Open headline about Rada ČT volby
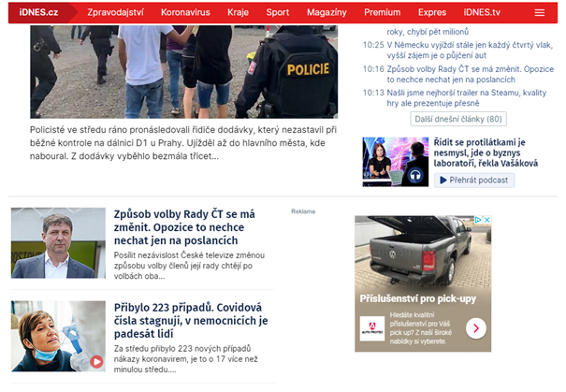 (184, 227)
